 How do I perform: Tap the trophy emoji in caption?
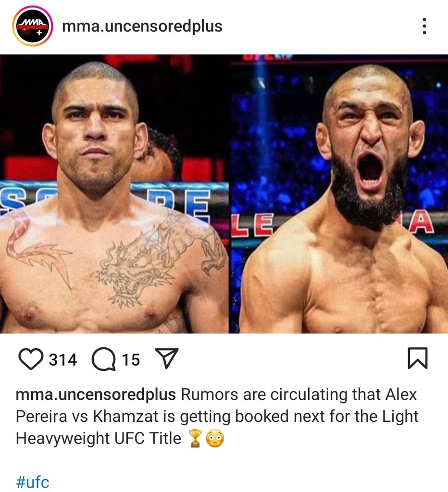[x=195, y=438]
